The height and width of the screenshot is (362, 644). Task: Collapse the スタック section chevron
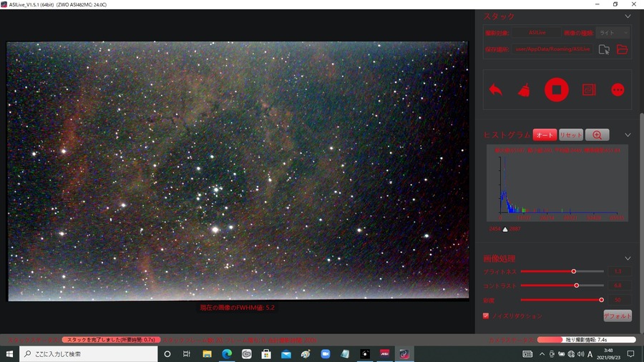pyautogui.click(x=628, y=16)
